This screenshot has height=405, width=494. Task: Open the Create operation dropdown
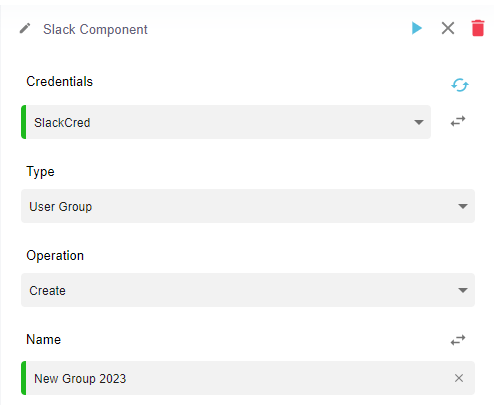(248, 290)
